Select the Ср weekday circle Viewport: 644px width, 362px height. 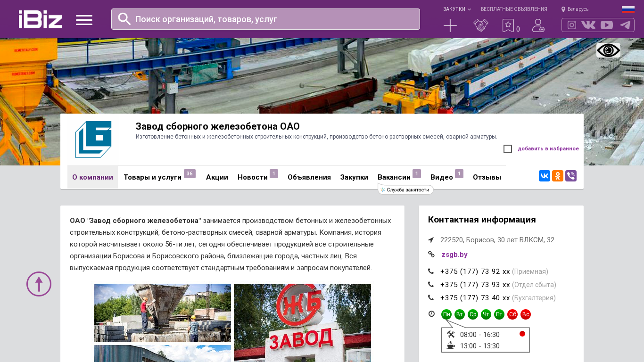click(473, 314)
